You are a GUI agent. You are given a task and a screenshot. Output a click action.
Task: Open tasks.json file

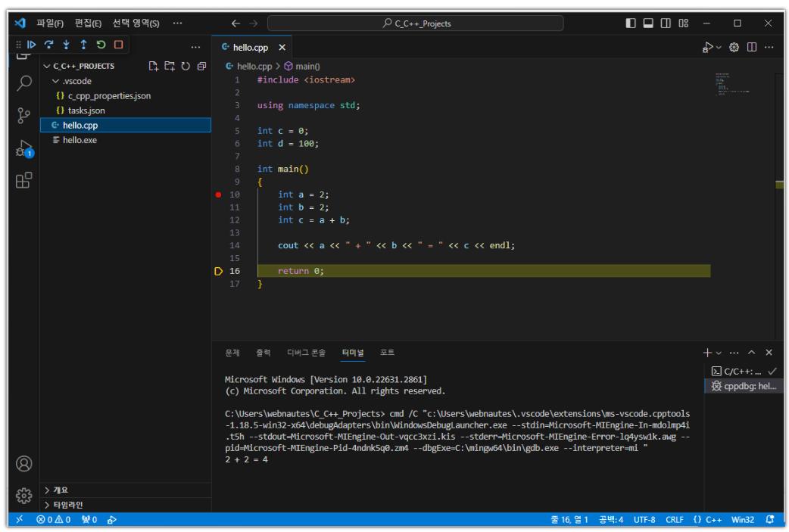pyautogui.click(x=125, y=110)
